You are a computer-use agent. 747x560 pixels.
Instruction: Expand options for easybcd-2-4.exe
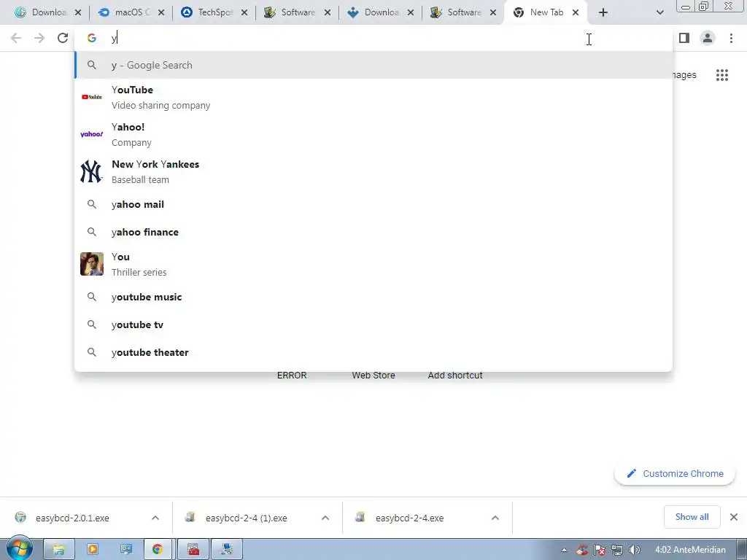[495, 518]
